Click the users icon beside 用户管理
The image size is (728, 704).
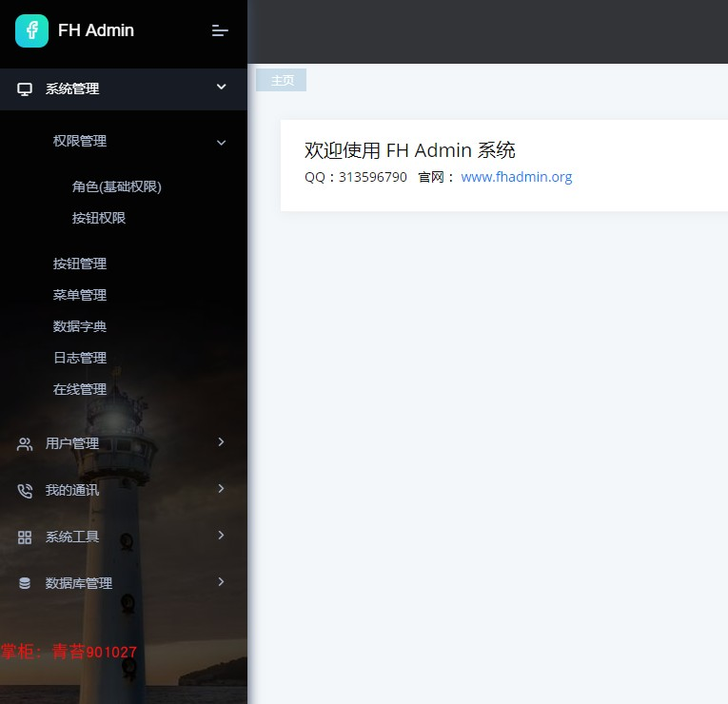[25, 444]
